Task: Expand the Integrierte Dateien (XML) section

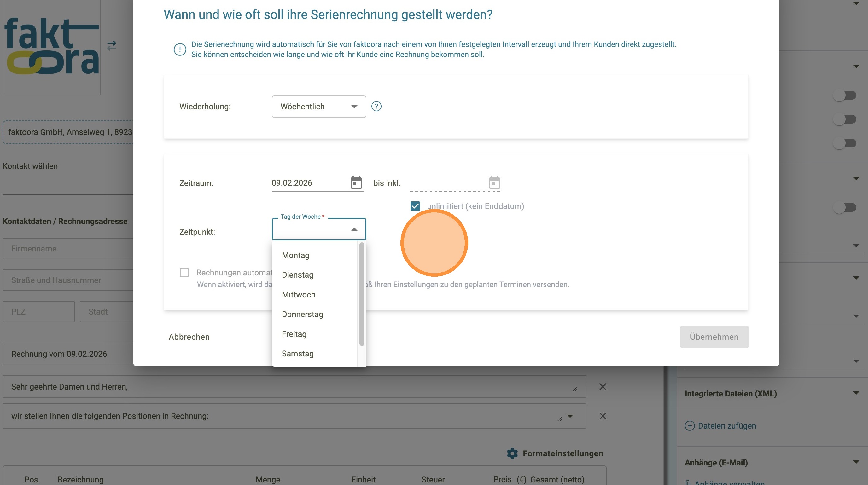Action: point(856,393)
